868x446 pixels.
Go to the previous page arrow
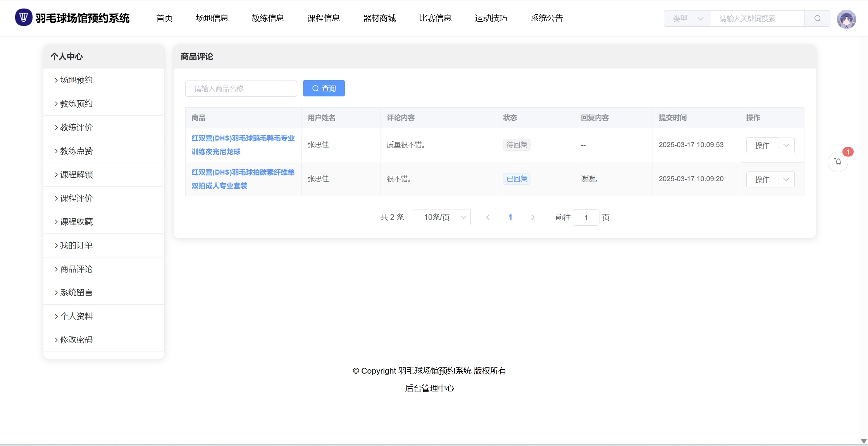click(x=488, y=217)
